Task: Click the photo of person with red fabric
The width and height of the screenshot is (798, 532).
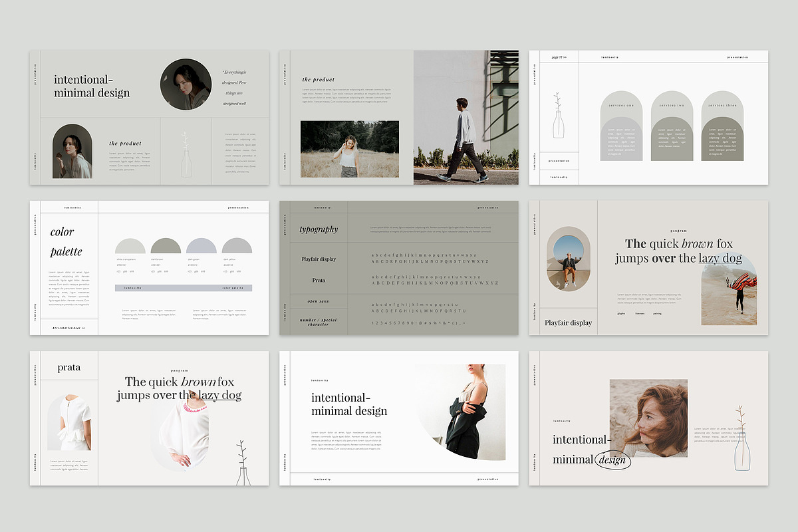Action: point(729,288)
